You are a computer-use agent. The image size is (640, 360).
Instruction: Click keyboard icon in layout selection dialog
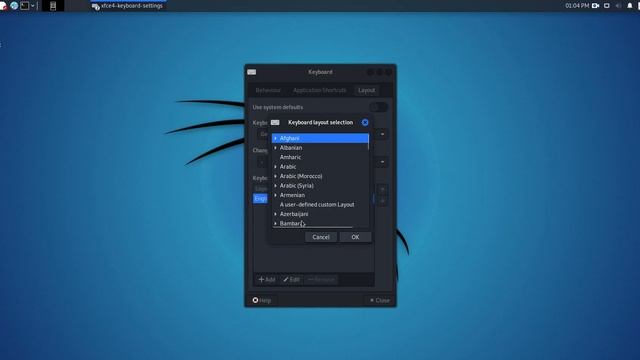275,122
